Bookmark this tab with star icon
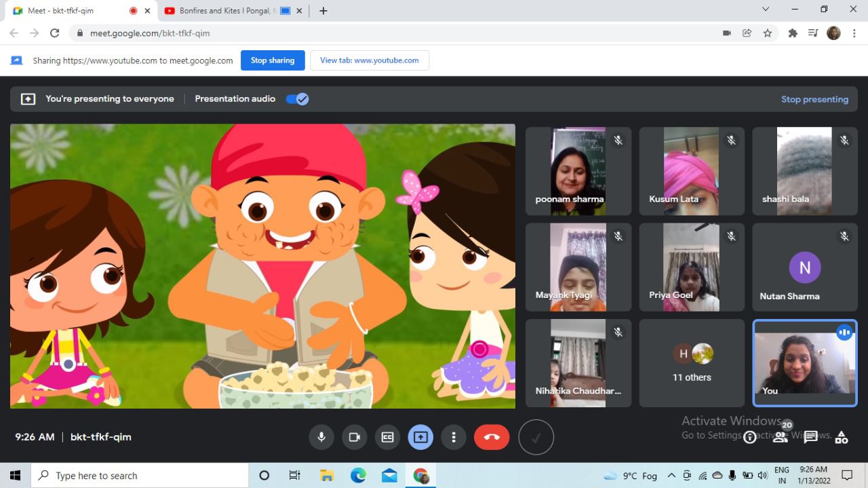Image resolution: width=868 pixels, height=488 pixels. pos(767,33)
